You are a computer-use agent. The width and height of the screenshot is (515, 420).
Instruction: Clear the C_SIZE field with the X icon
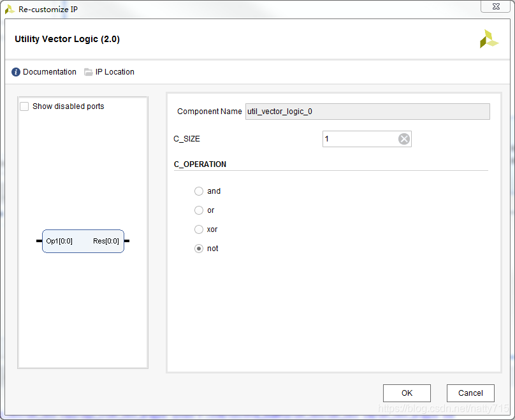tap(404, 139)
